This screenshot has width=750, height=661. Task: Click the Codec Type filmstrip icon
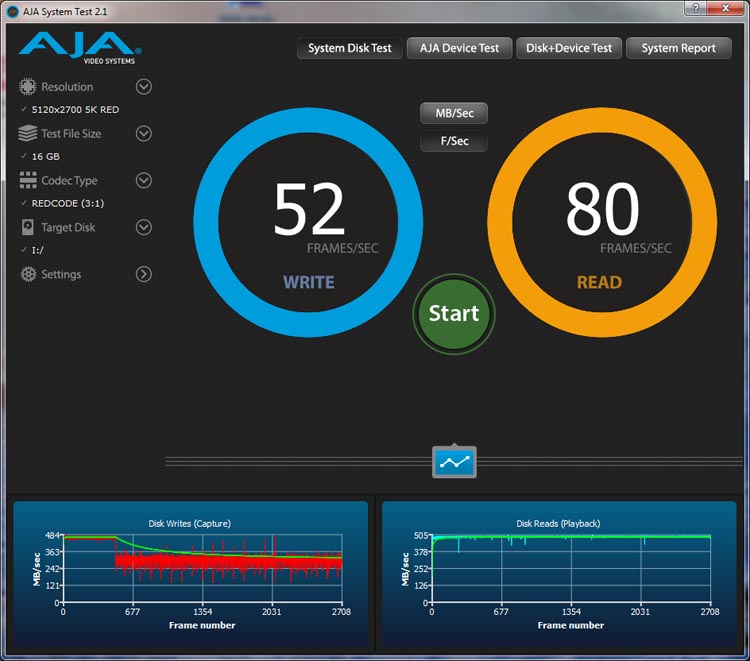click(x=28, y=180)
